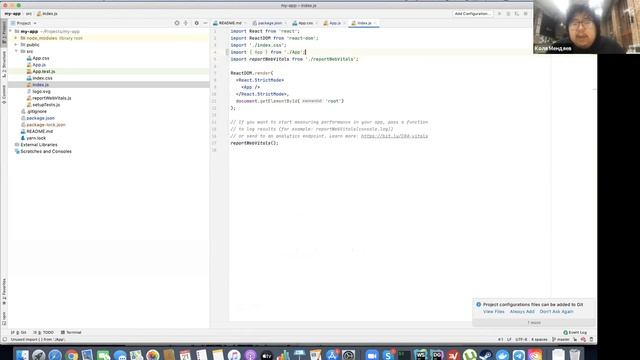Select .gitignore in the project tree
This screenshot has width=640, height=360.
coord(36,111)
